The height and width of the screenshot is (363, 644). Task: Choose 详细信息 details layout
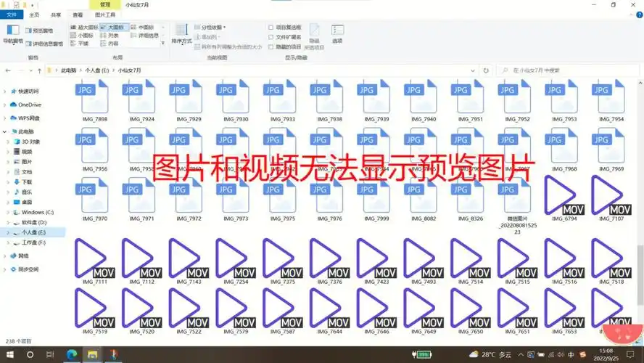145,36
